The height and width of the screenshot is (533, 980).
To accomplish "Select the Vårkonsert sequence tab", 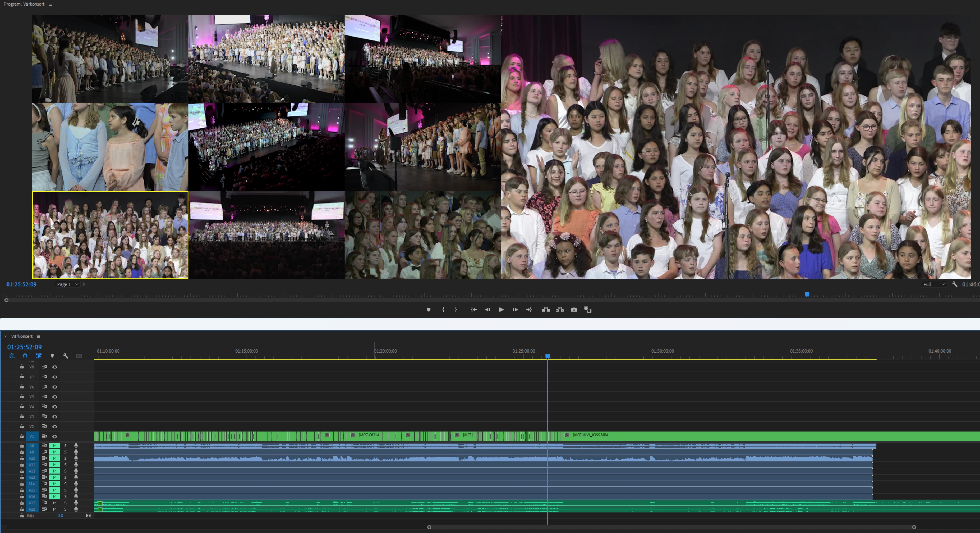I will click(22, 336).
